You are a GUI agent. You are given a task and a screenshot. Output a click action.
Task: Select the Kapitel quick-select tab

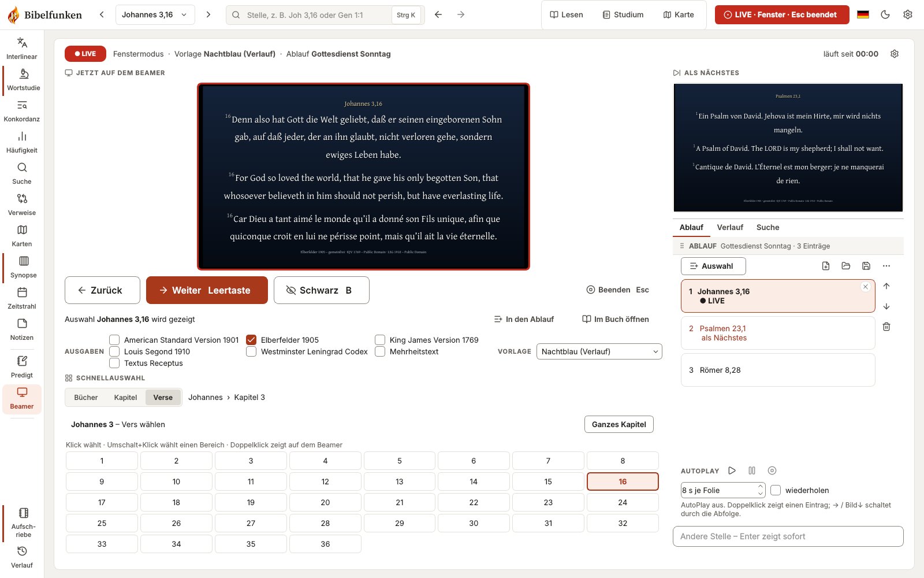pos(125,397)
